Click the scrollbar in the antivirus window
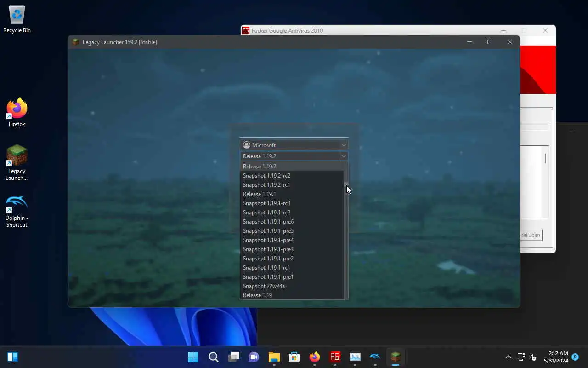The width and height of the screenshot is (588, 368). point(545,158)
